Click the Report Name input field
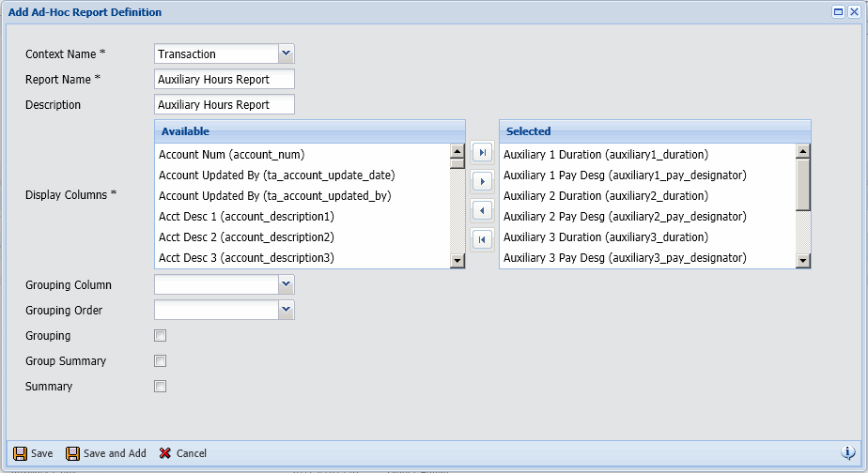This screenshot has height=473, width=868. pos(224,80)
